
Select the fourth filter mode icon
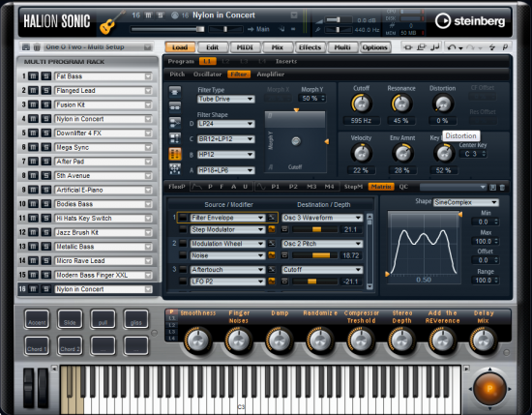175,137
